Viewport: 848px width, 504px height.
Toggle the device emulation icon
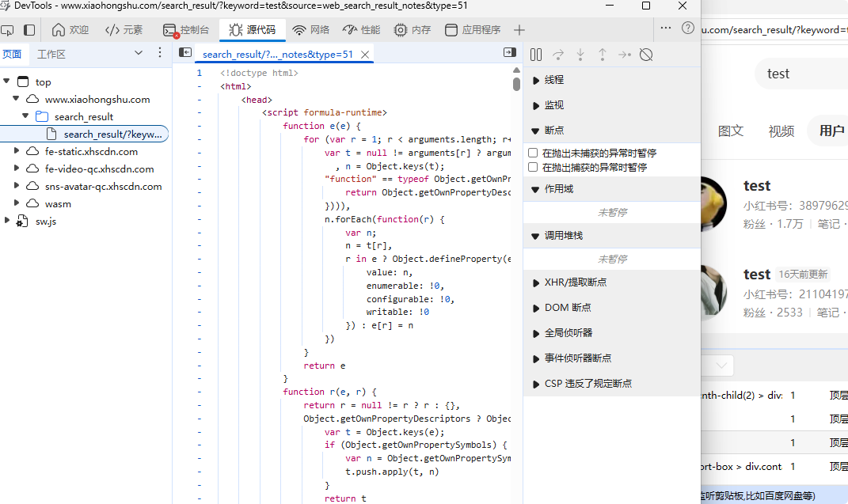click(x=7, y=30)
